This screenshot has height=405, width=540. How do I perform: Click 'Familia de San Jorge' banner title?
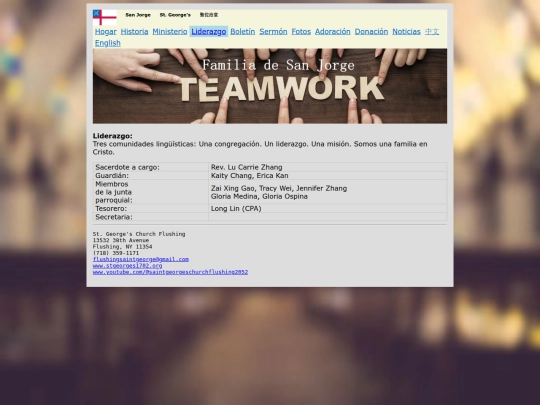point(278,65)
